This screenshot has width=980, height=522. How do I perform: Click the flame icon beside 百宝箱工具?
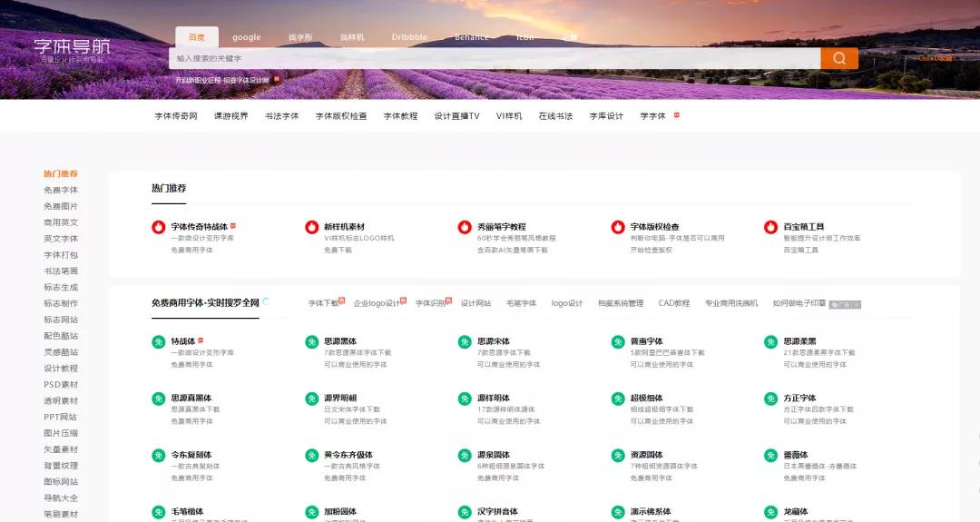pos(770,227)
